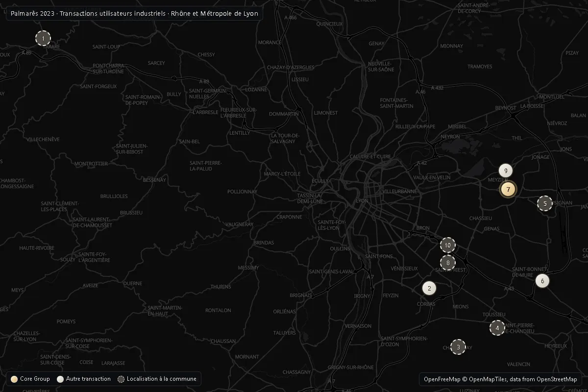Open the OpenStreetMap data attribution link
The image size is (588, 392).
(x=557, y=379)
